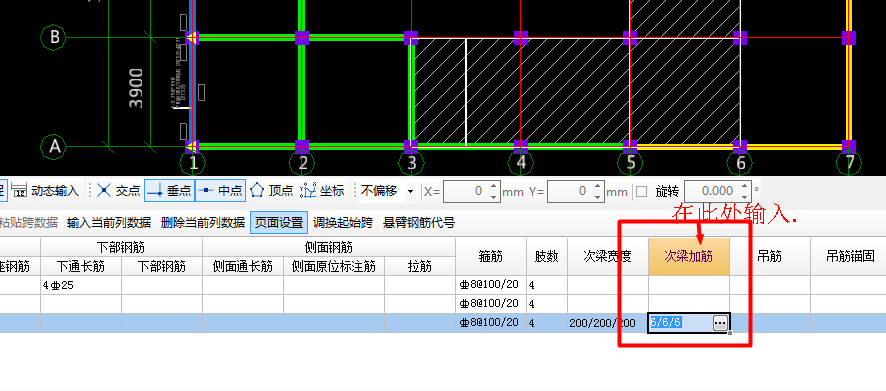This screenshot has height=391, width=886.
Task: Select the 200/200/200 次梁宽度 cell
Action: (607, 323)
